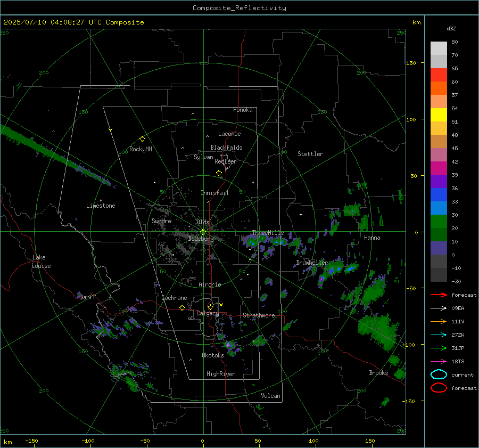Click the RedDeer city label
The width and height of the screenshot is (479, 448).
pos(226,161)
